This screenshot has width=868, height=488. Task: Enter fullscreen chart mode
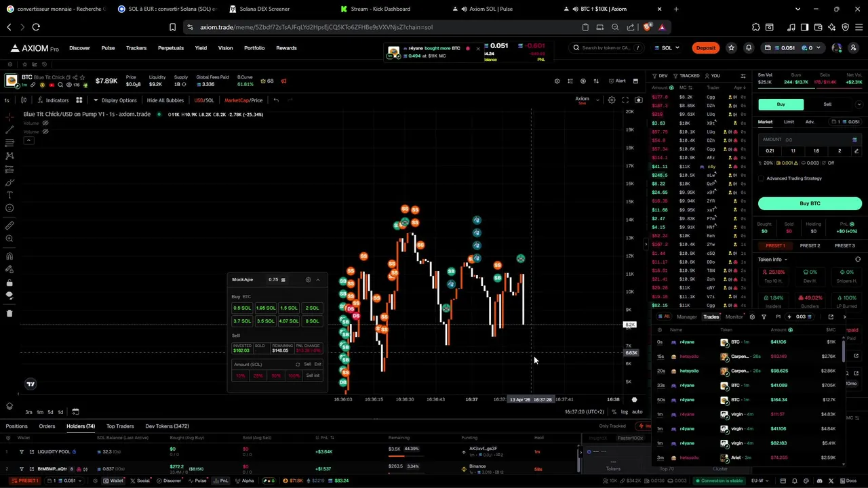pyautogui.click(x=625, y=100)
